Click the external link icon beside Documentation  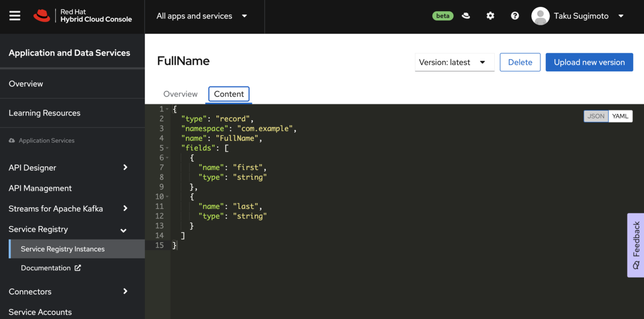(x=78, y=268)
